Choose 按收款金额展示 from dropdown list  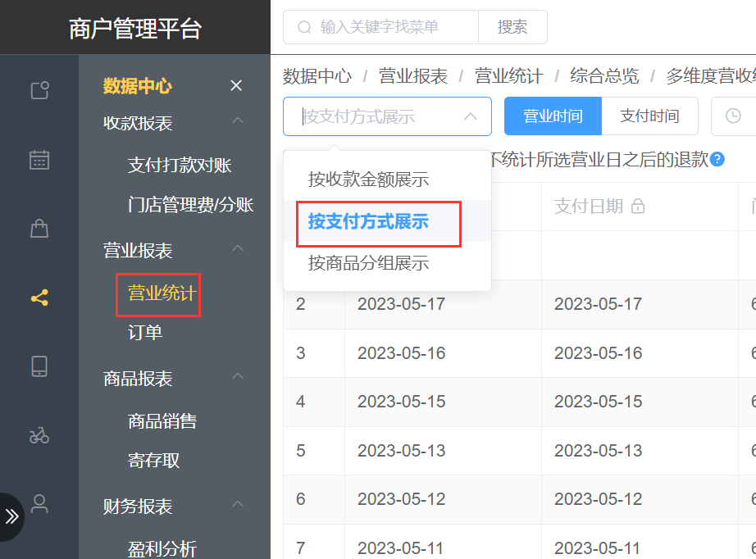[x=368, y=179]
